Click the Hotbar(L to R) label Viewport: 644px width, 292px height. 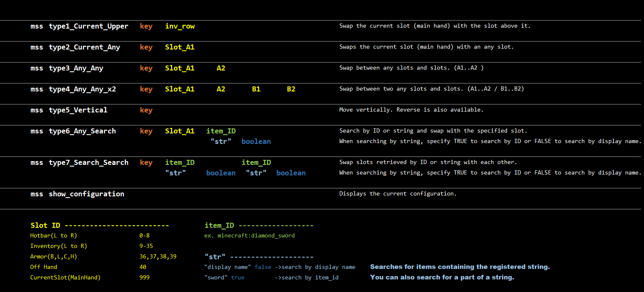pos(54,235)
